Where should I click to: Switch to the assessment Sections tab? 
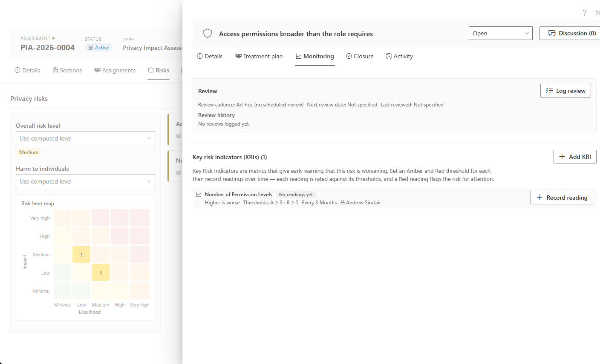[67, 70]
